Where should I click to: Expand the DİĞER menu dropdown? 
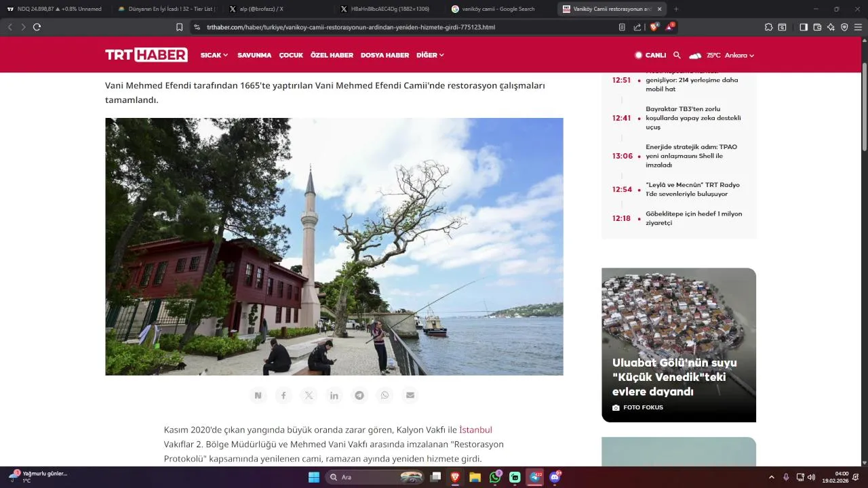[x=430, y=55]
